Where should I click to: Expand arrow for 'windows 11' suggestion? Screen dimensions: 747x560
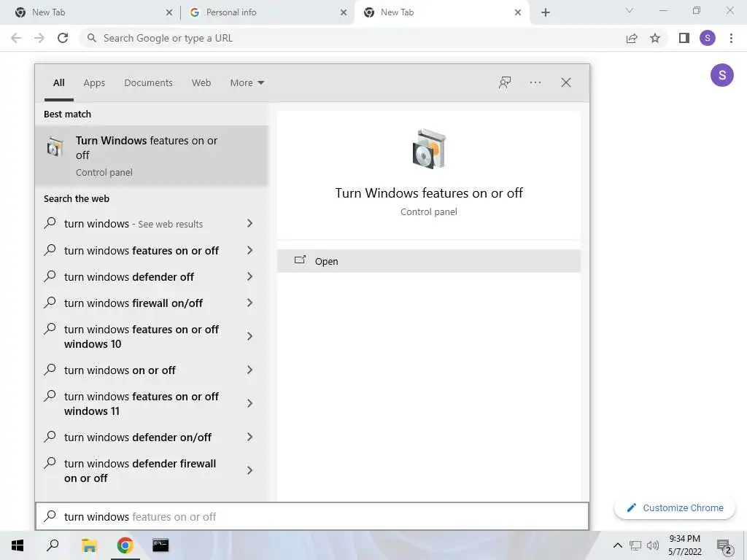(x=249, y=403)
